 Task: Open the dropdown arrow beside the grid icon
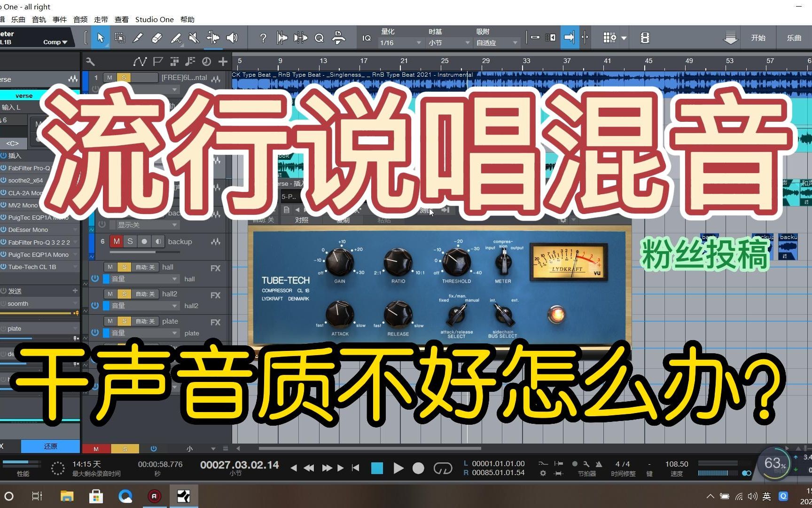coord(624,38)
